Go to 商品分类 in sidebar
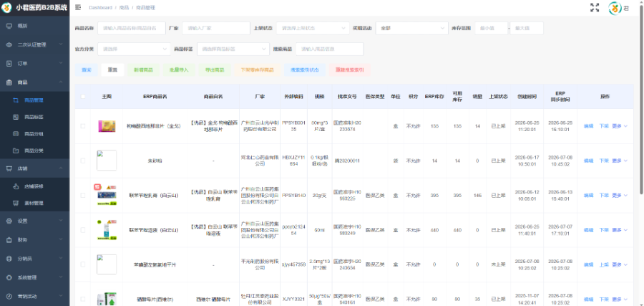This screenshot has width=644, height=306. (x=35, y=150)
